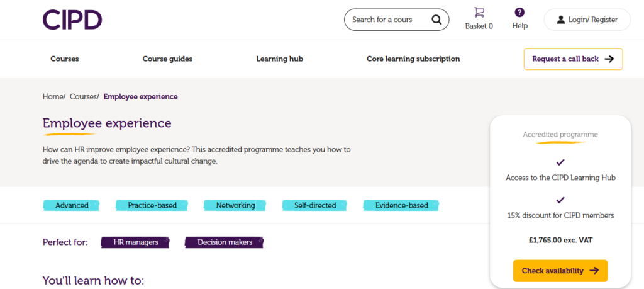This screenshot has width=644, height=289.
Task: Click checkmark above 15% discount
Action: click(x=560, y=200)
